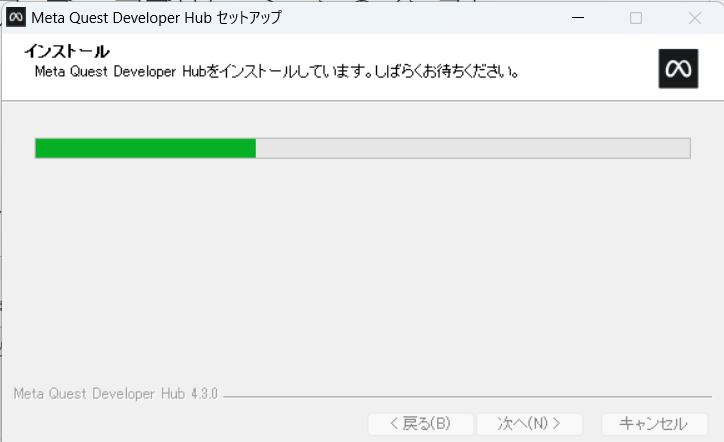Minimize the setup window
Screen dimensions: 724x442
[x=578, y=18]
